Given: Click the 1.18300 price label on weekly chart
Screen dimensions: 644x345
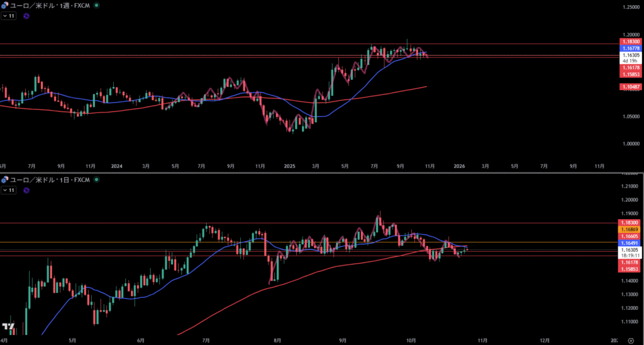Looking at the screenshot, I should pyautogui.click(x=631, y=42).
